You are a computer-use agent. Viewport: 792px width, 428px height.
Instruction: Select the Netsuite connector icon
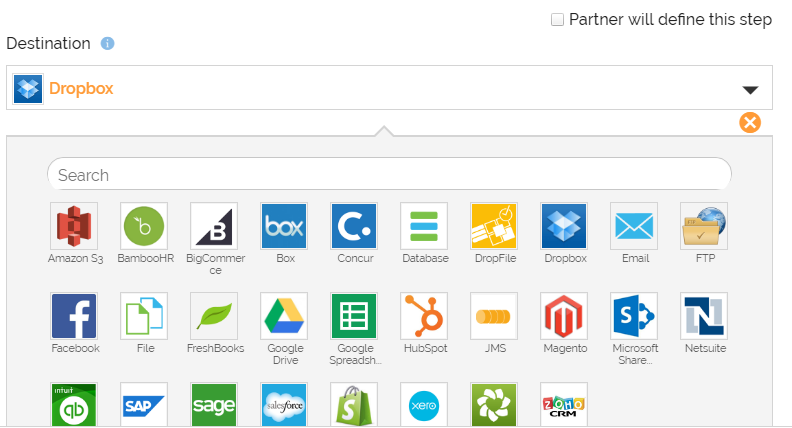(x=704, y=316)
